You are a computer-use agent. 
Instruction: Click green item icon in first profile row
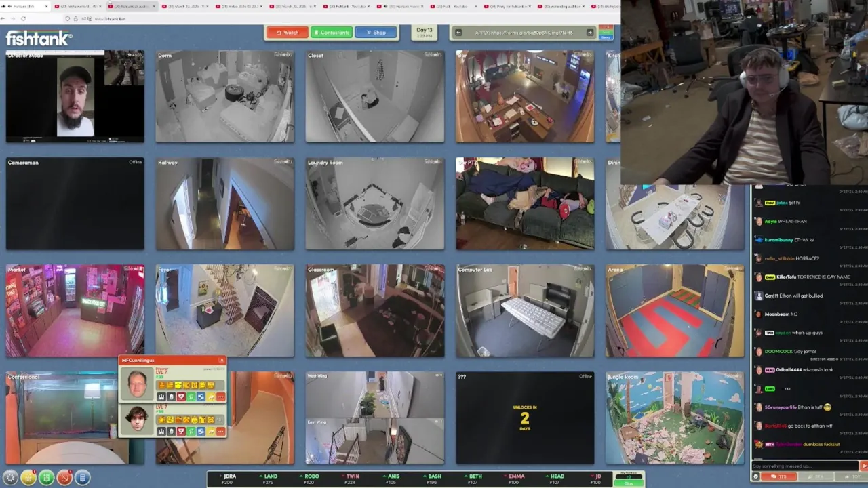coord(191,396)
